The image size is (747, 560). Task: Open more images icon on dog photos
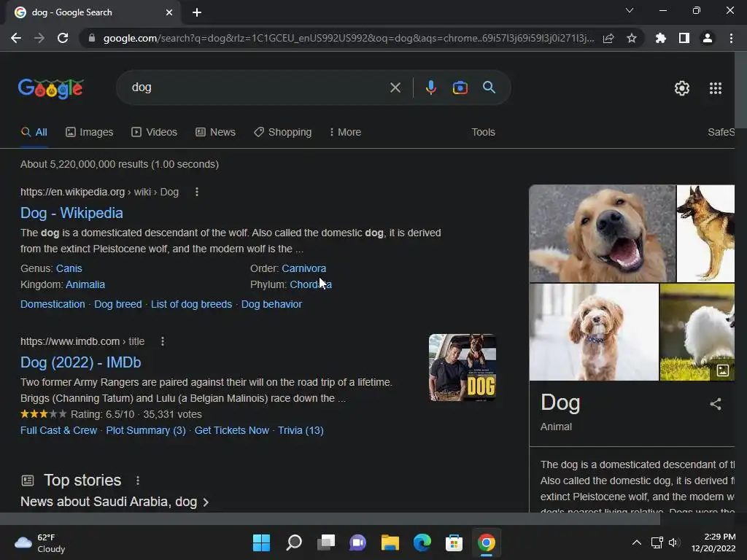[723, 370]
